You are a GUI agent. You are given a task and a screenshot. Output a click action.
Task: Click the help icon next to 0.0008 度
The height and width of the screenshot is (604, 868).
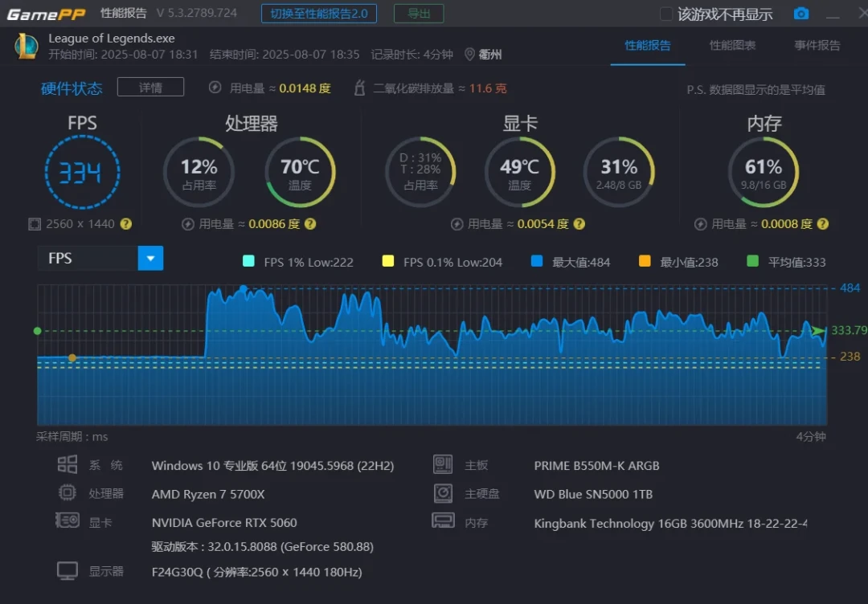(x=823, y=223)
